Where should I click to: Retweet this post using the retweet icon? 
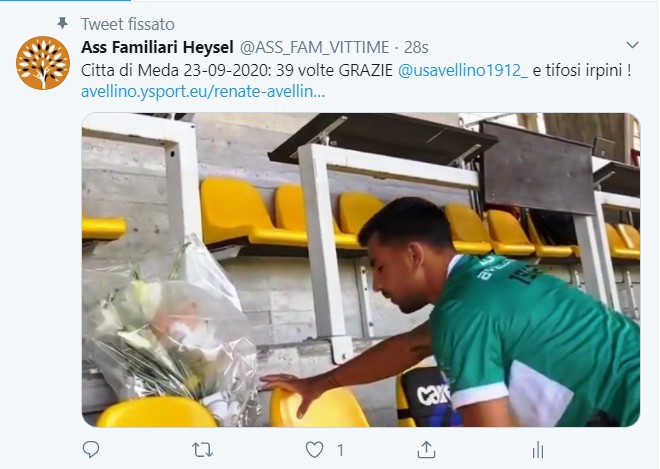pyautogui.click(x=202, y=450)
